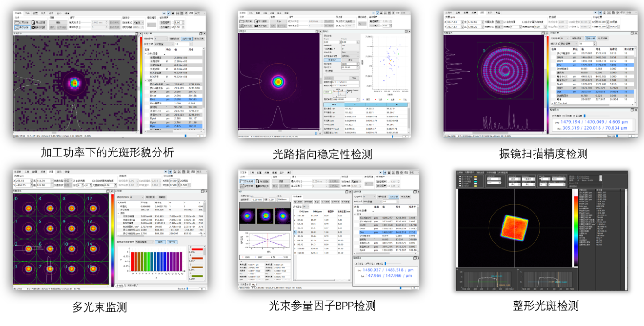The image size is (644, 326).
Task: Open 工具 tab in 加工功率下的光斑形貌分析 window
Action: [27, 13]
